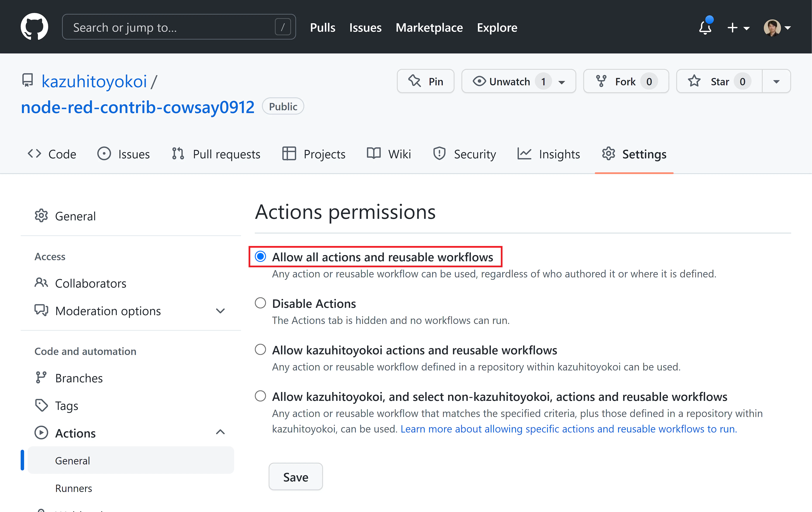Click the repository book icon beside kazuhitoyokoi
The width and height of the screenshot is (812, 512).
point(28,80)
